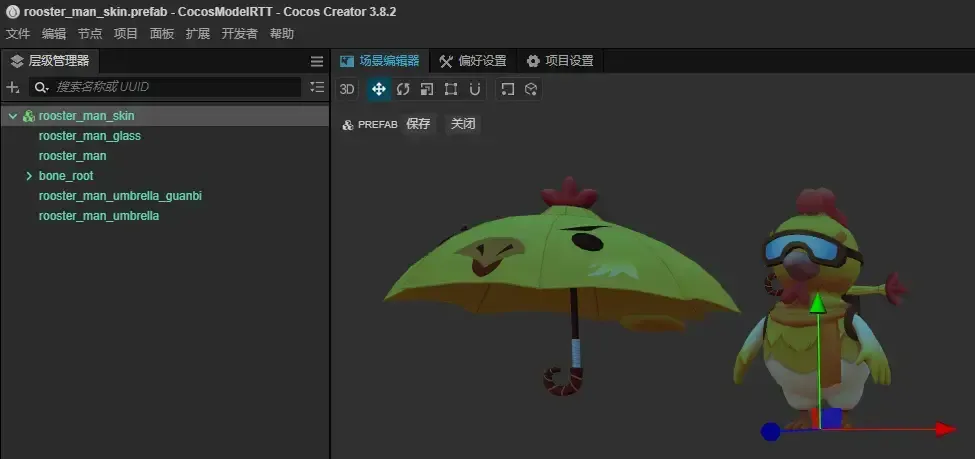Click the add node plus icon
975x459 pixels.
[x=12, y=87]
